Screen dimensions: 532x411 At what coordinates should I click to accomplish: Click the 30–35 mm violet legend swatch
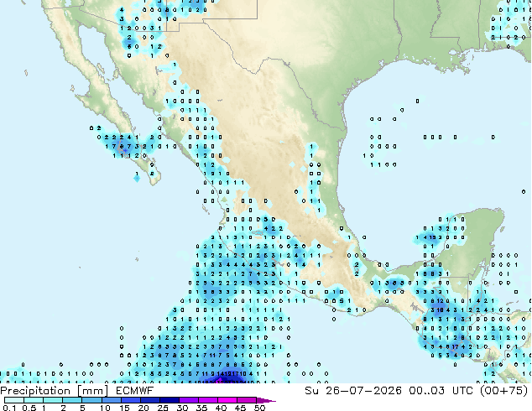[189, 400]
